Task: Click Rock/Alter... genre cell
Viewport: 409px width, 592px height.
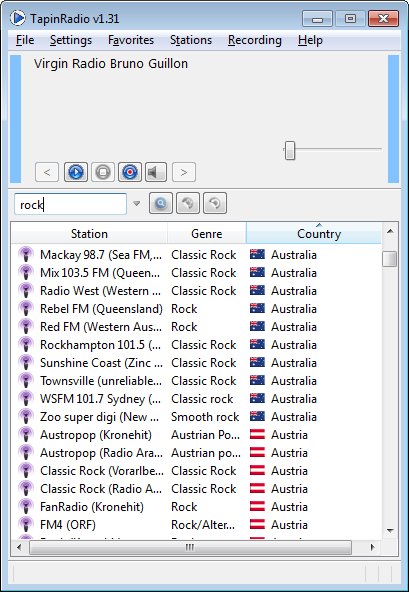Action: [203, 525]
